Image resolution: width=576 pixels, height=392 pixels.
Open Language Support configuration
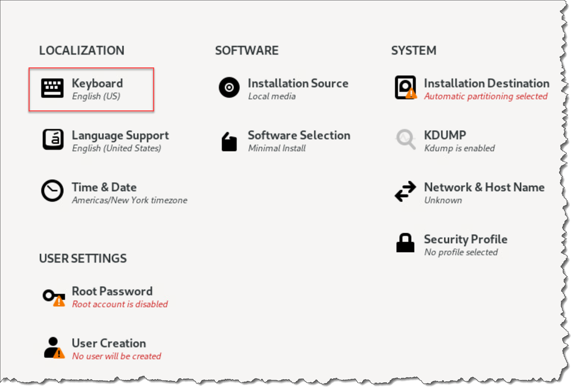click(x=120, y=136)
